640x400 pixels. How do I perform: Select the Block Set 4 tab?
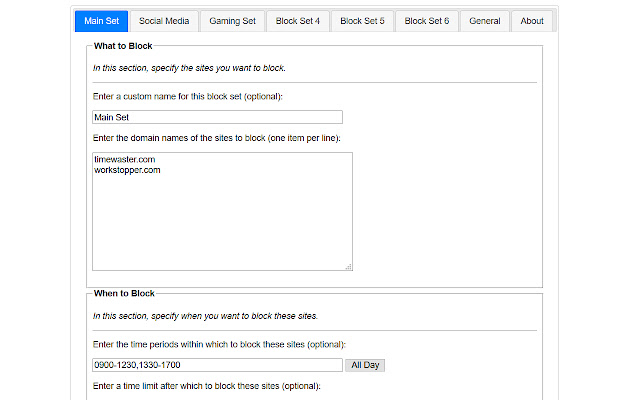(x=298, y=21)
